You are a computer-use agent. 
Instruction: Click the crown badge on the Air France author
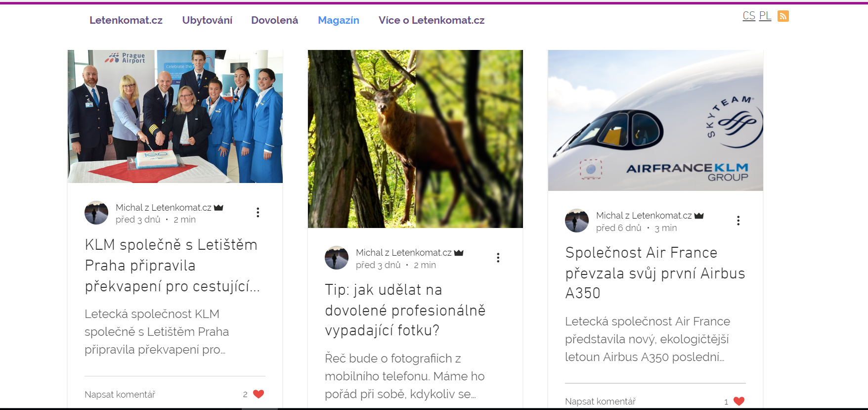(x=699, y=216)
